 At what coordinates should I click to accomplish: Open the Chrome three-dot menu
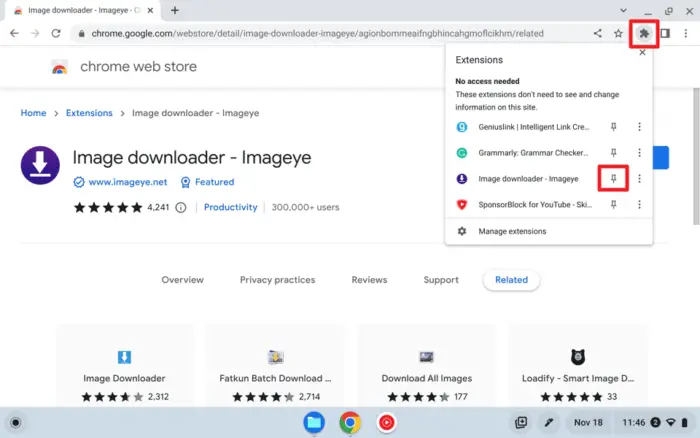click(x=686, y=33)
